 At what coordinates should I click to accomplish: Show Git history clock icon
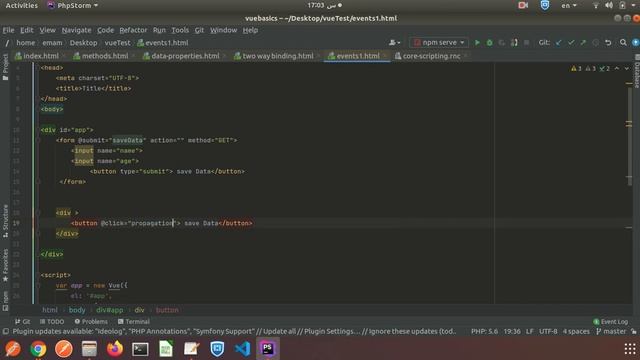[596, 42]
